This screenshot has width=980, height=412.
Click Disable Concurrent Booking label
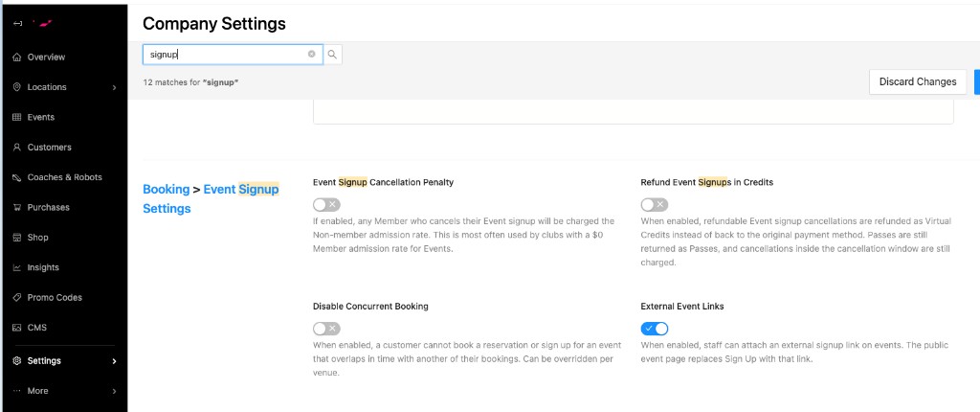point(370,307)
